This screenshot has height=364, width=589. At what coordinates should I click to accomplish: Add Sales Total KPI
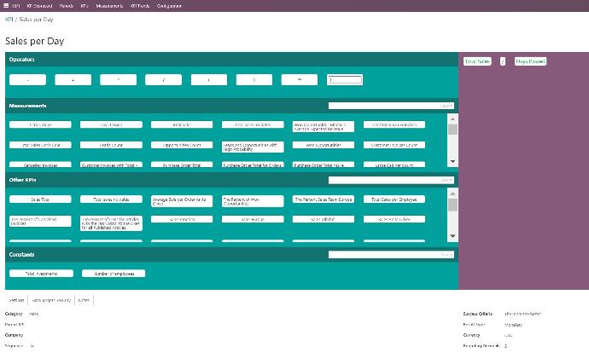point(40,199)
